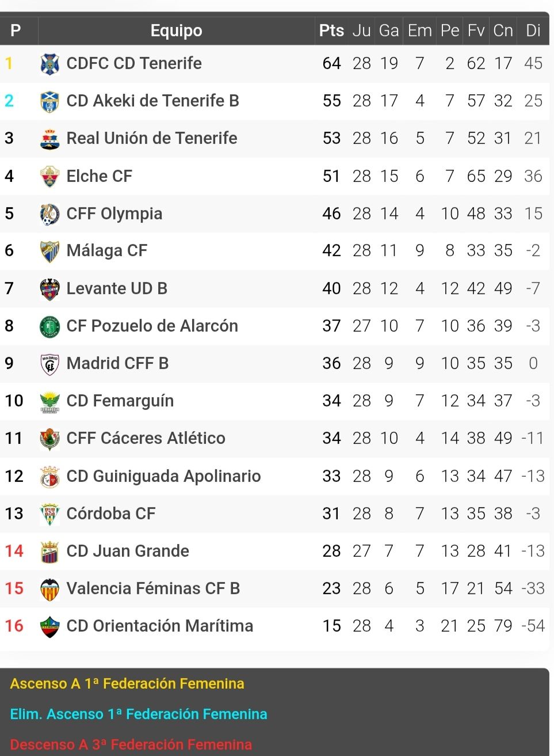Select the CD Guiniguada Apolinario row
The width and height of the screenshot is (554, 756).
pos(275,476)
